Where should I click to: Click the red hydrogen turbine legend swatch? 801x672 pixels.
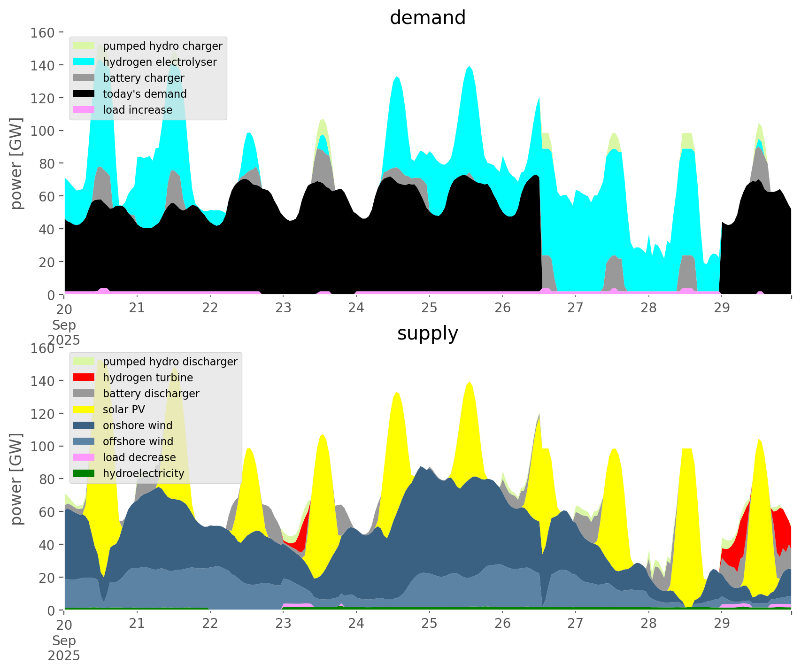(85, 378)
